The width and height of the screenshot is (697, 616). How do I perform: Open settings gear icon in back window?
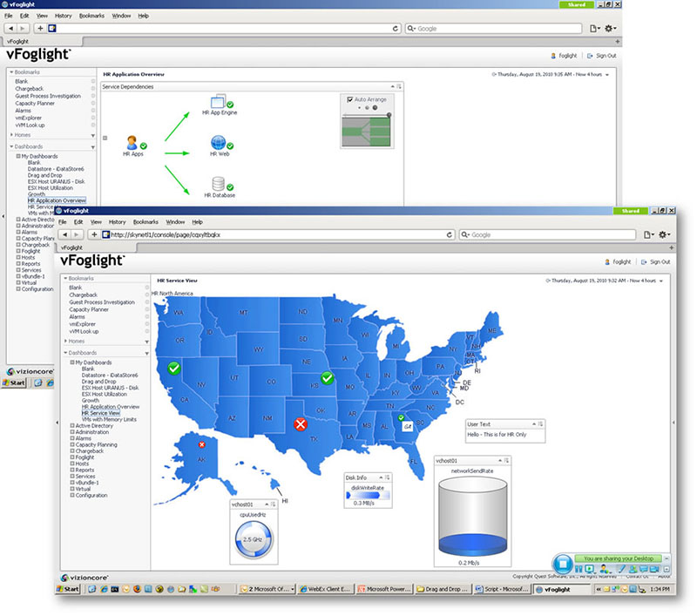tap(611, 29)
